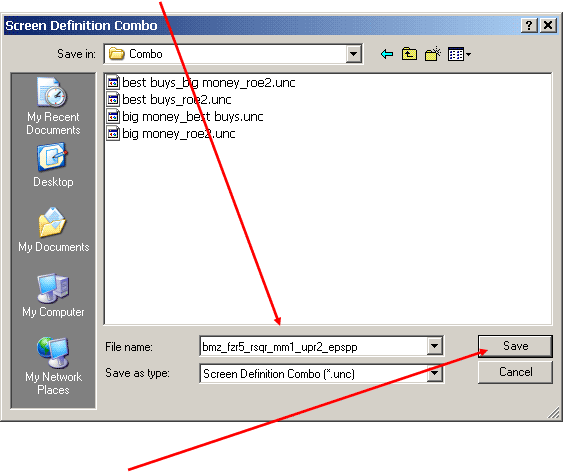Click the title bar help question mark
Viewport: 563px width, 472px height.
pyautogui.click(x=529, y=25)
